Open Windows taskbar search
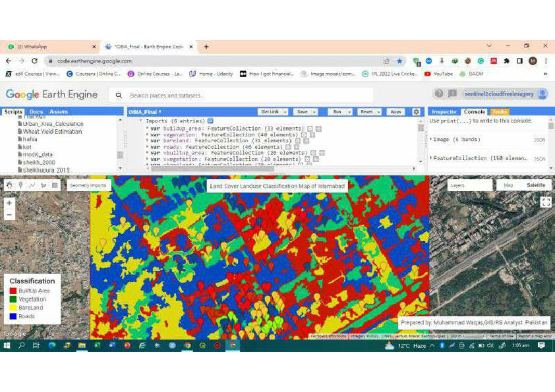The width and height of the screenshot is (555, 392). pos(21,345)
